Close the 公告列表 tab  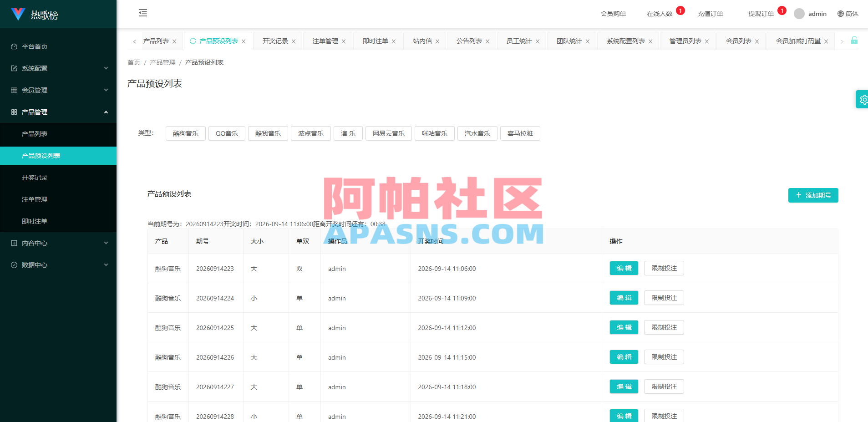click(487, 41)
